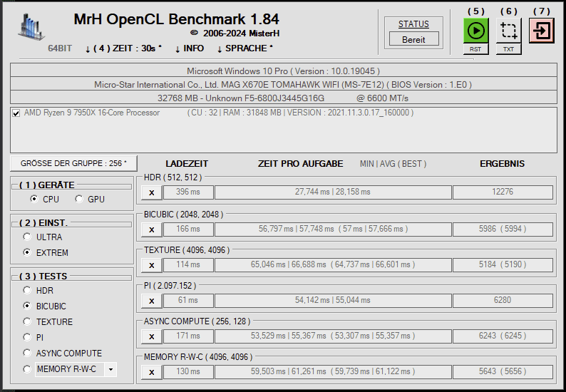The height and width of the screenshot is (392, 566).
Task: Clear ASYNC COMPUTE result with x button
Action: tap(152, 336)
